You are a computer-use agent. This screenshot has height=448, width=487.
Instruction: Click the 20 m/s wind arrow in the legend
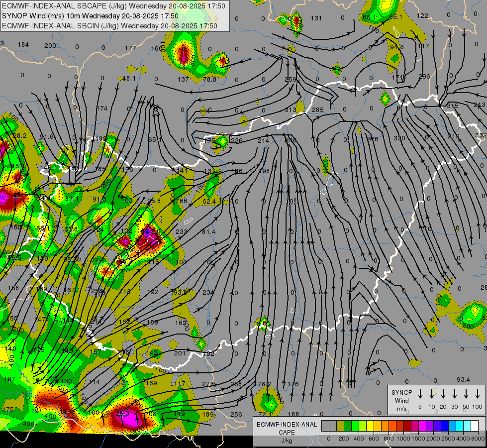tap(443, 393)
